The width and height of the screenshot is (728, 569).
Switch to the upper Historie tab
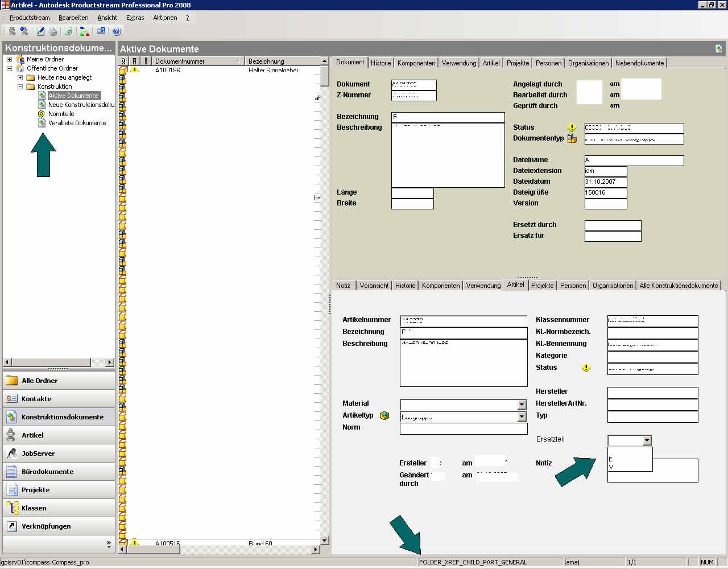point(381,63)
